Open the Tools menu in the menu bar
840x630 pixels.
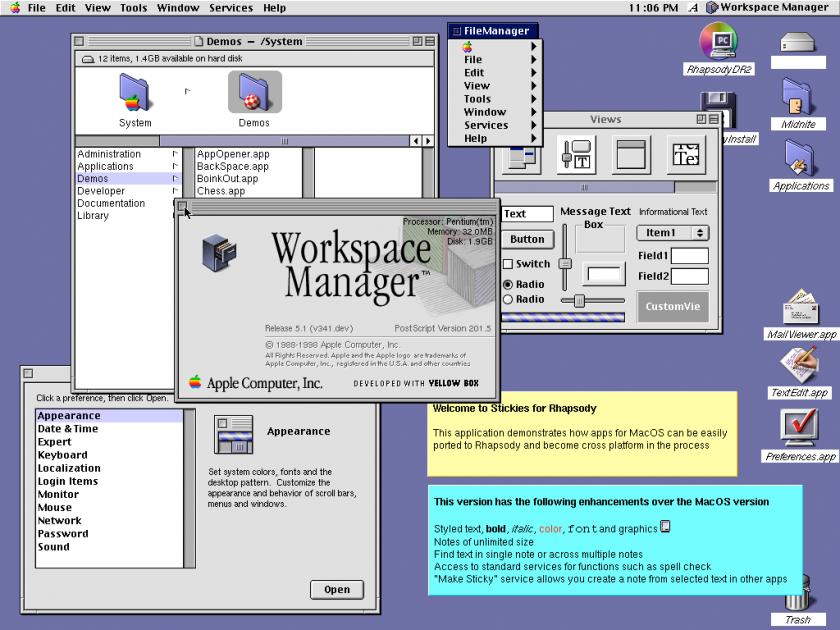click(133, 8)
